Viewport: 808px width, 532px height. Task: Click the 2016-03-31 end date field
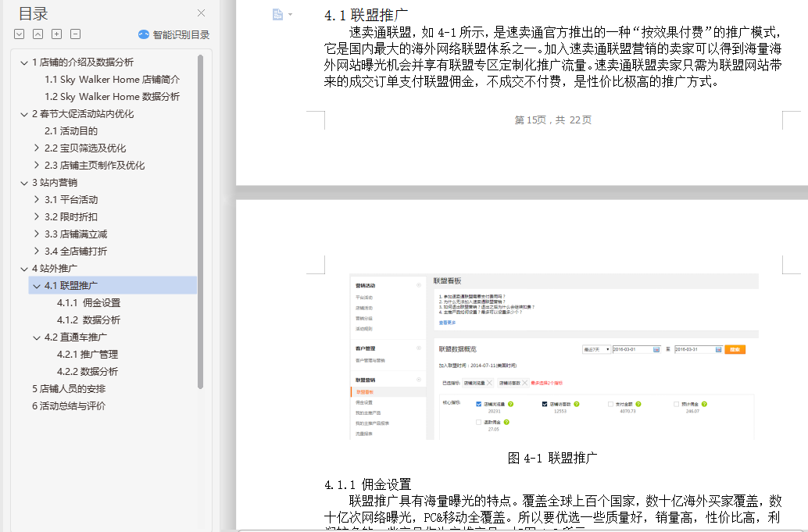coord(699,350)
